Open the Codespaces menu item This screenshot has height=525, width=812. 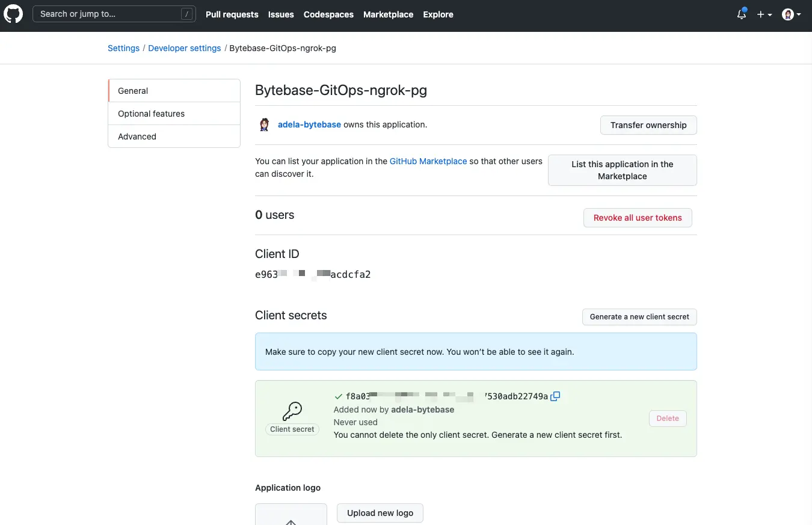pyautogui.click(x=328, y=14)
